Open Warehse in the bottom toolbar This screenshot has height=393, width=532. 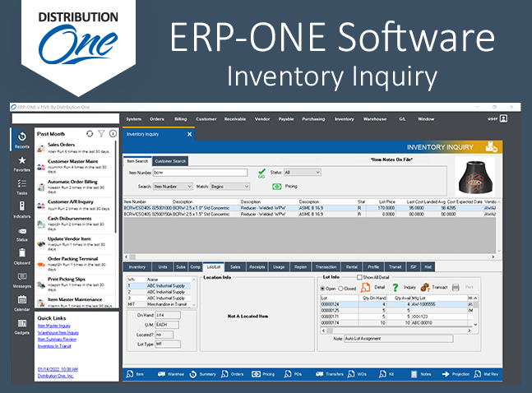171,374
